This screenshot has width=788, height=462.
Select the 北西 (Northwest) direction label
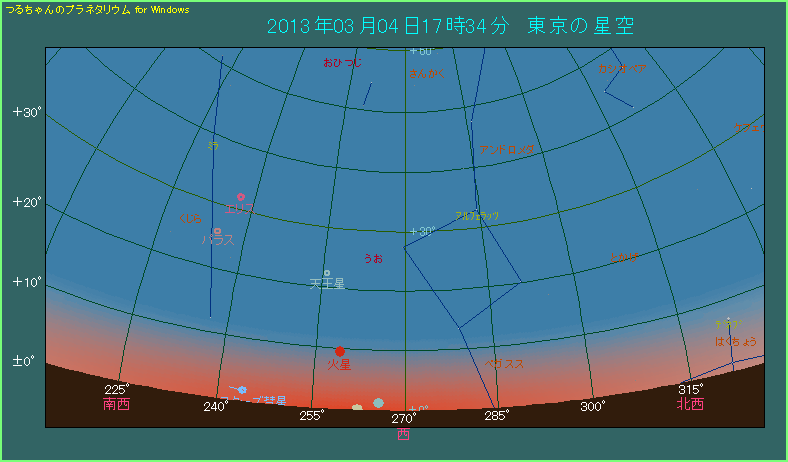pyautogui.click(x=690, y=405)
